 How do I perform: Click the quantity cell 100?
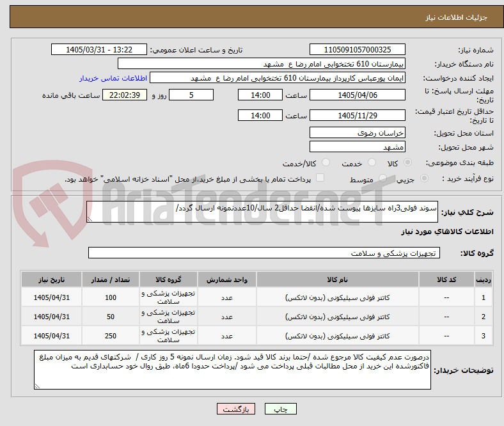click(111, 297)
